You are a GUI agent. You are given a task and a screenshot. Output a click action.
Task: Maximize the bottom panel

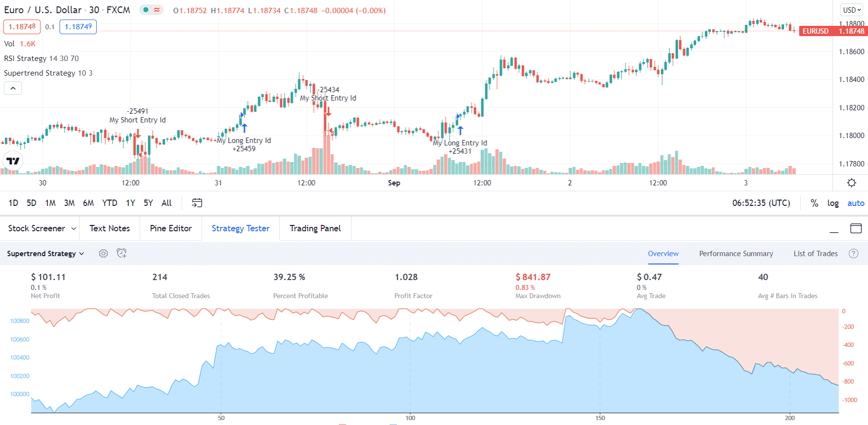pyautogui.click(x=856, y=228)
